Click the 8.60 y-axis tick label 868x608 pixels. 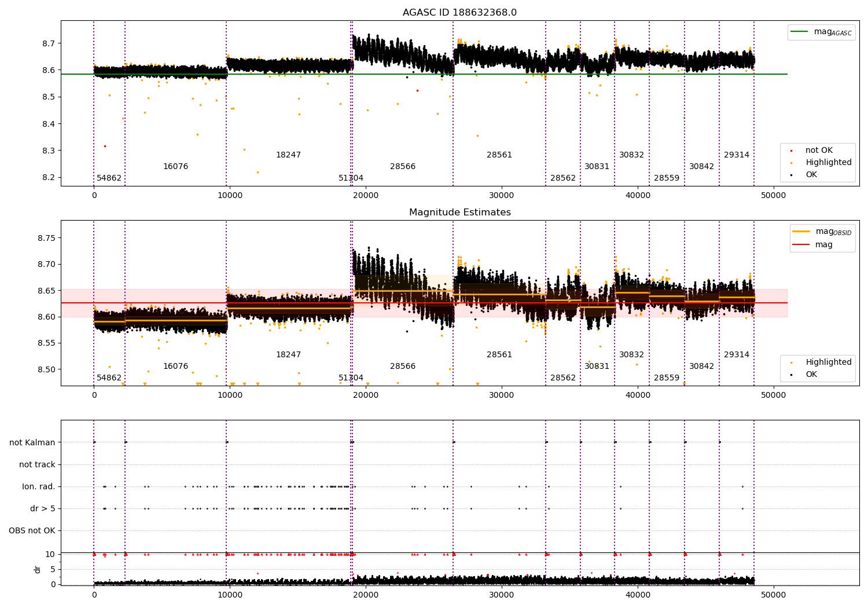pyautogui.click(x=46, y=317)
